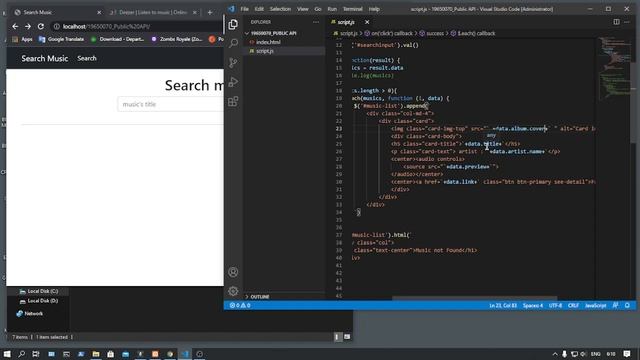The image size is (640, 360).
Task: Click the editor horizontal scrollbar
Action: tap(474, 298)
